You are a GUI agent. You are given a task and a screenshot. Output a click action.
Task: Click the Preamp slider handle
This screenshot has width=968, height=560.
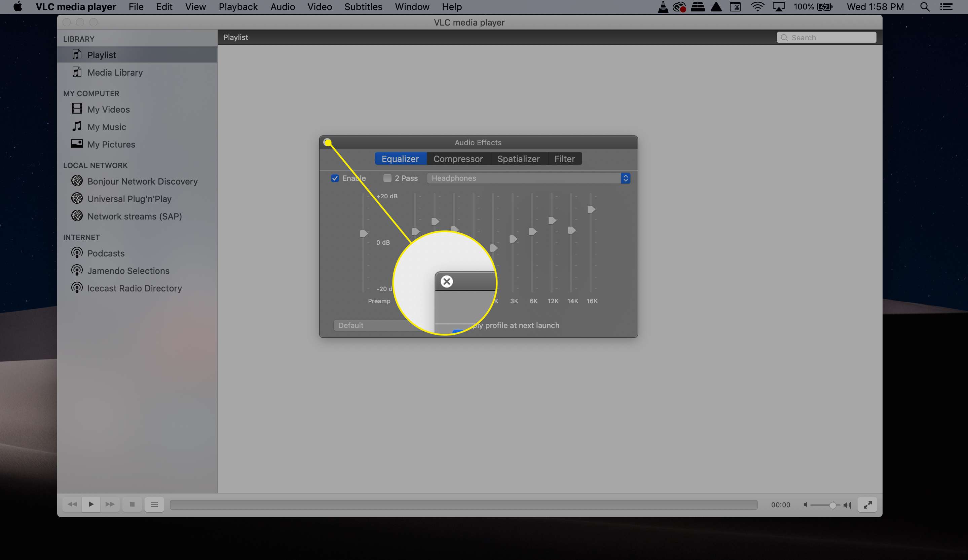pos(363,233)
